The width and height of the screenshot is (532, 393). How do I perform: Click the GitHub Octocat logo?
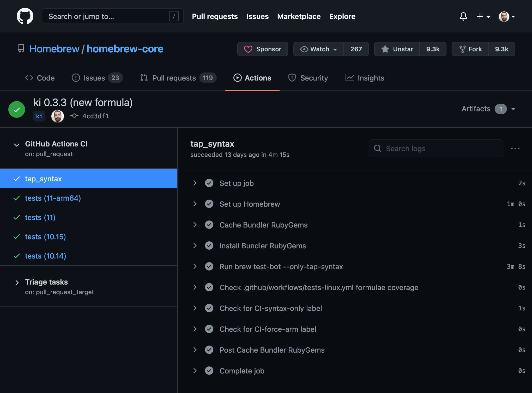point(25,16)
